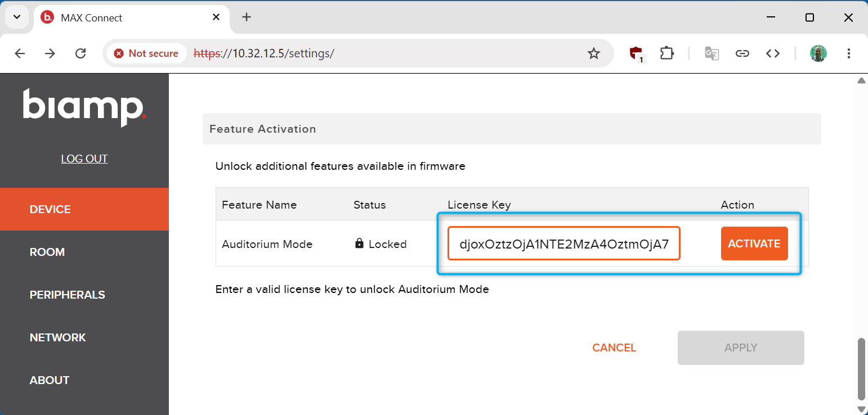Image resolution: width=868 pixels, height=415 pixels.
Task: Open the Extensions puzzle-piece menu
Action: 666,53
